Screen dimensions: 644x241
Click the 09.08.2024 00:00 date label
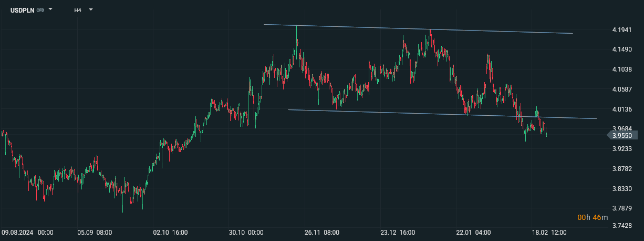pyautogui.click(x=27, y=232)
